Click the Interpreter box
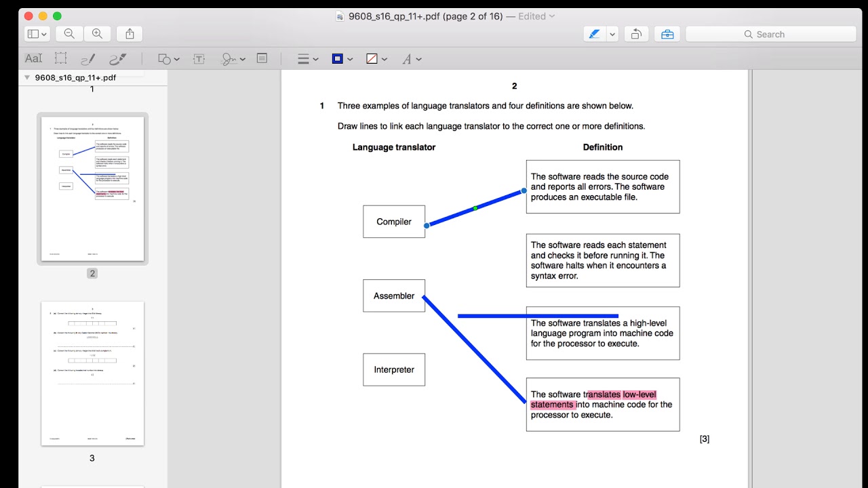 pos(394,369)
